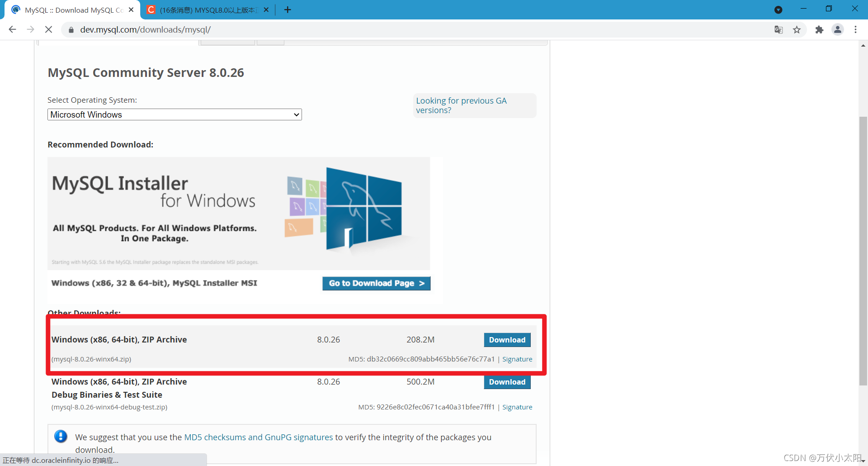The image size is (868, 466).
Task: Open the translate page icon
Action: 778,30
